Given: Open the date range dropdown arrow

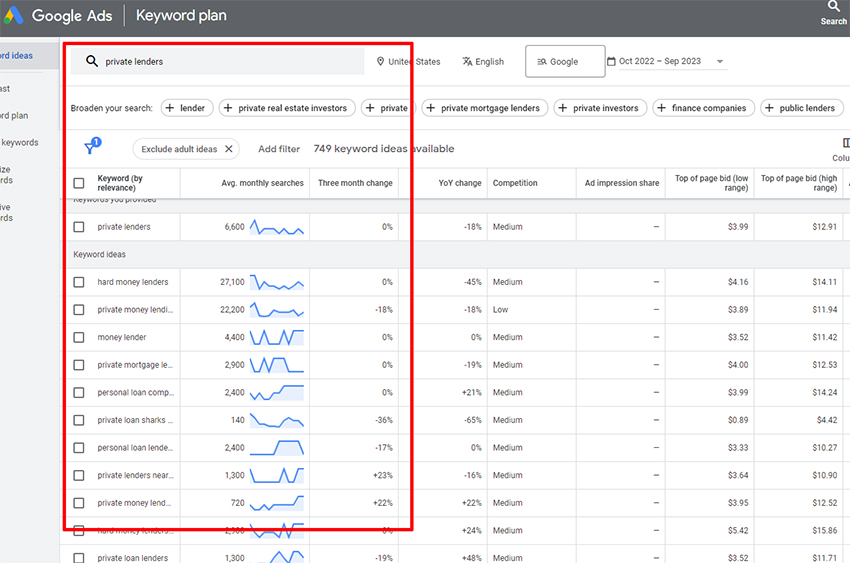Looking at the screenshot, I should 720,61.
